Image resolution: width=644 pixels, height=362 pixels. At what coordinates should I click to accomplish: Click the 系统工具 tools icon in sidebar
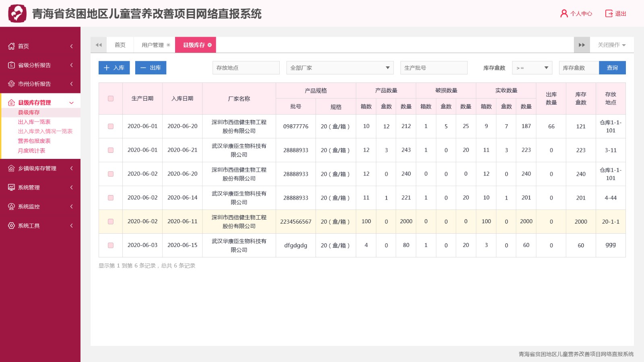11,225
